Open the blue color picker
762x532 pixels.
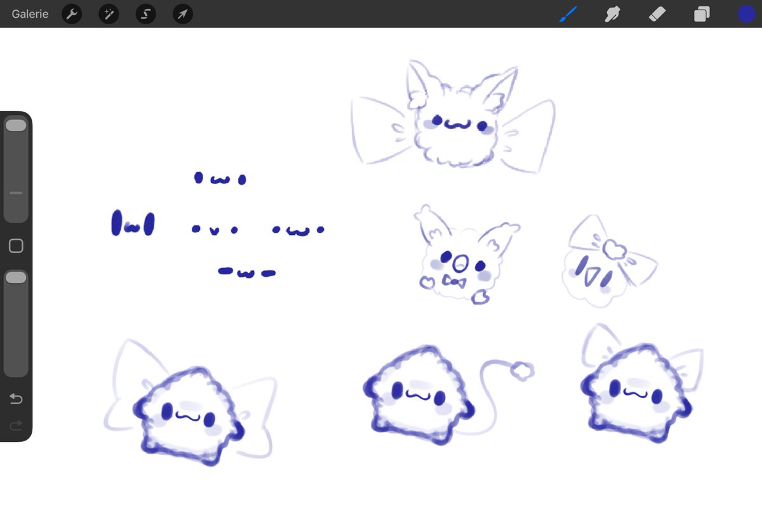point(746,14)
